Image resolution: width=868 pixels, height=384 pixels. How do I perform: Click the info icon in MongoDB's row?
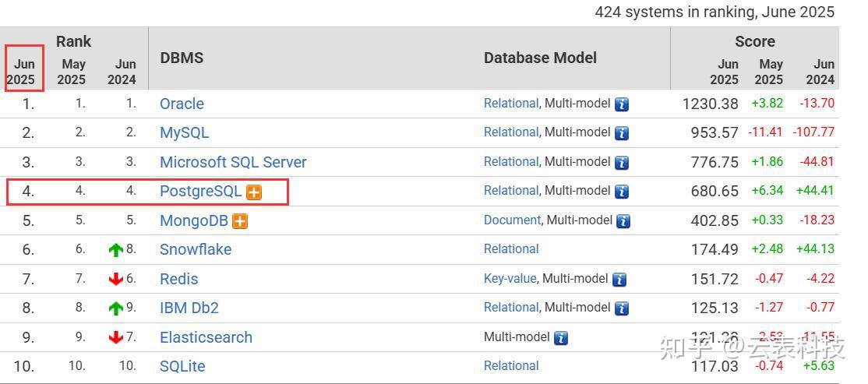coord(623,221)
